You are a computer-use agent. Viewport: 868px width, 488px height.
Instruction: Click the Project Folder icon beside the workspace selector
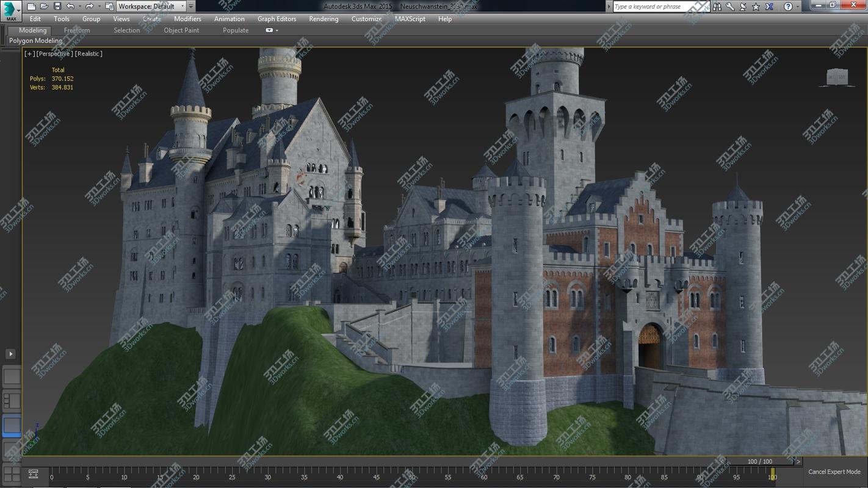109,6
